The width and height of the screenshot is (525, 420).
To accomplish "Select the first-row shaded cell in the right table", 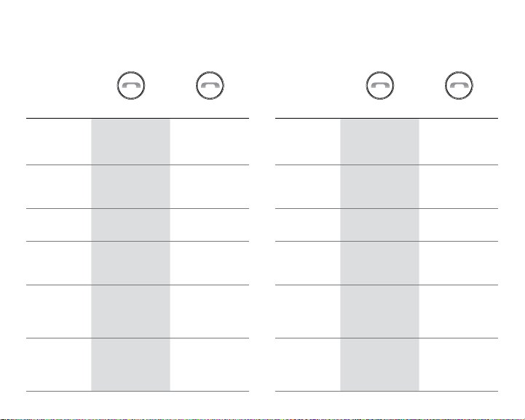I will (379, 141).
